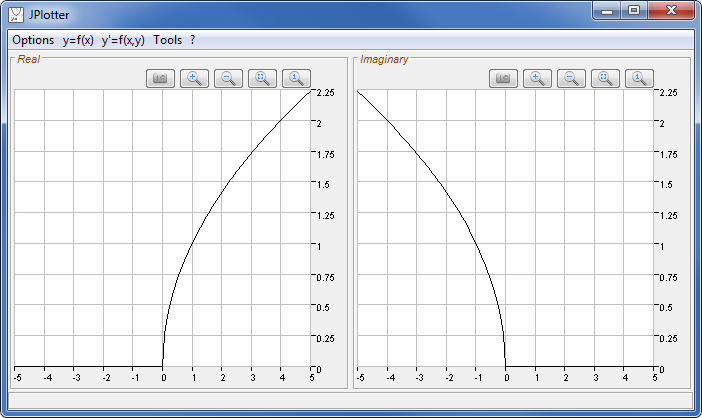This screenshot has width=702, height=418.
Task: Reset Imaginary plot zoom to 1:1
Action: [x=640, y=79]
